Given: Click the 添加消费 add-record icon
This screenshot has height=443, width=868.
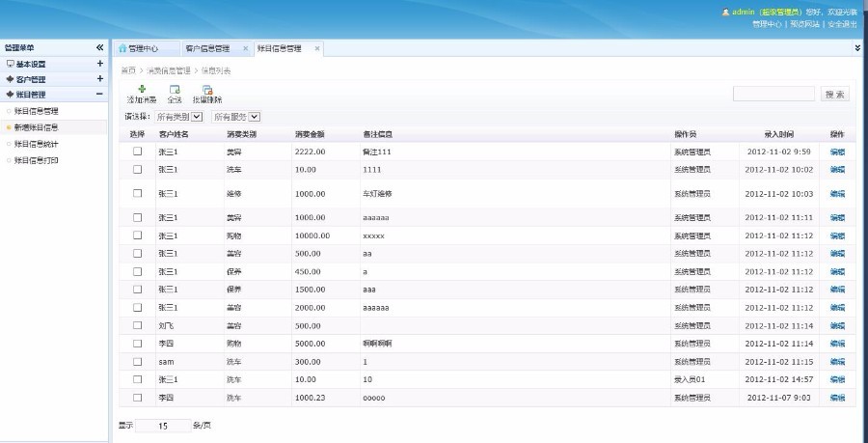Looking at the screenshot, I should coord(142,90).
